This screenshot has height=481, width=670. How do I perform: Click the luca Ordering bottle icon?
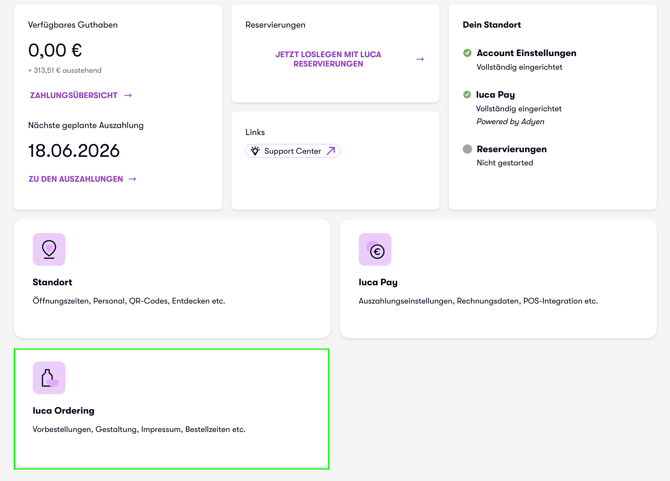(49, 378)
